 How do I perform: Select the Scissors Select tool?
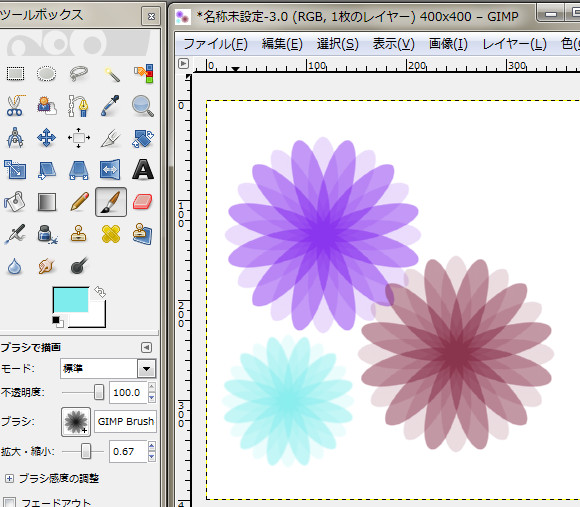click(15, 106)
